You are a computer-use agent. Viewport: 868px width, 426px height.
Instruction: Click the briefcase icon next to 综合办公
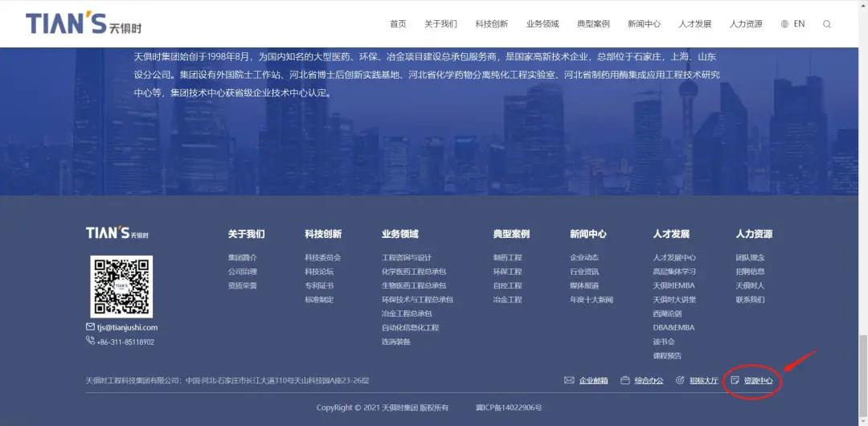pyautogui.click(x=625, y=380)
